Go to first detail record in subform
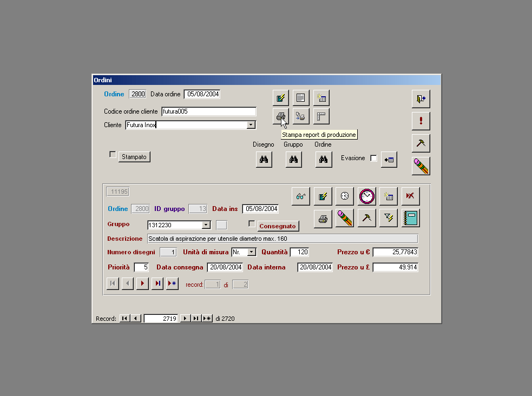The width and height of the screenshot is (532, 396). [x=113, y=283]
